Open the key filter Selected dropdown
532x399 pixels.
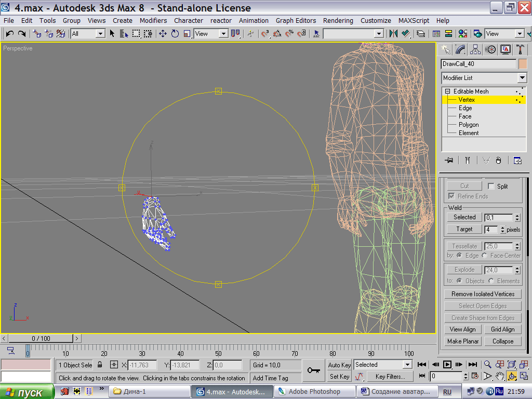(407, 365)
